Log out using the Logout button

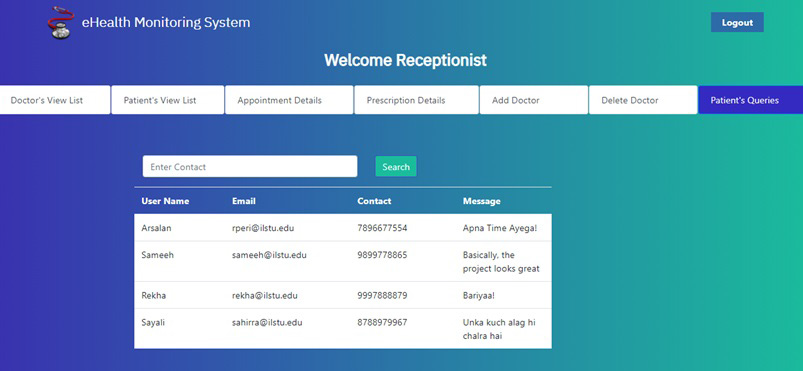pyautogui.click(x=737, y=23)
